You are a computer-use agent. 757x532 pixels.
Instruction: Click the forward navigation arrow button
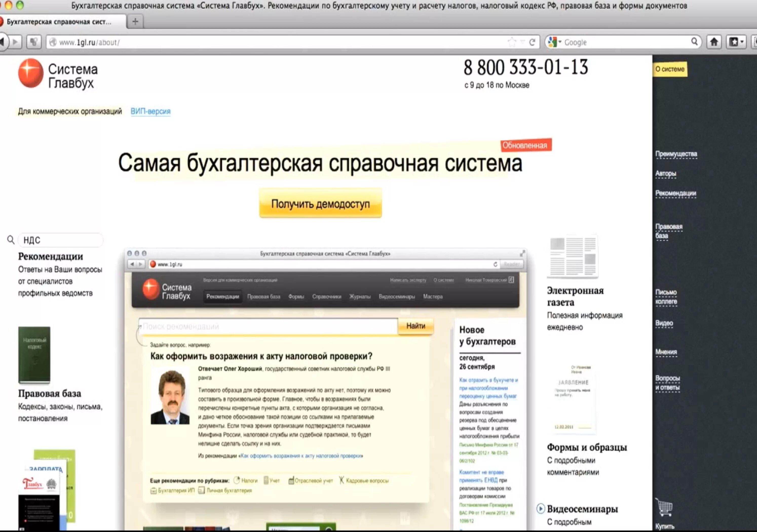(x=15, y=42)
